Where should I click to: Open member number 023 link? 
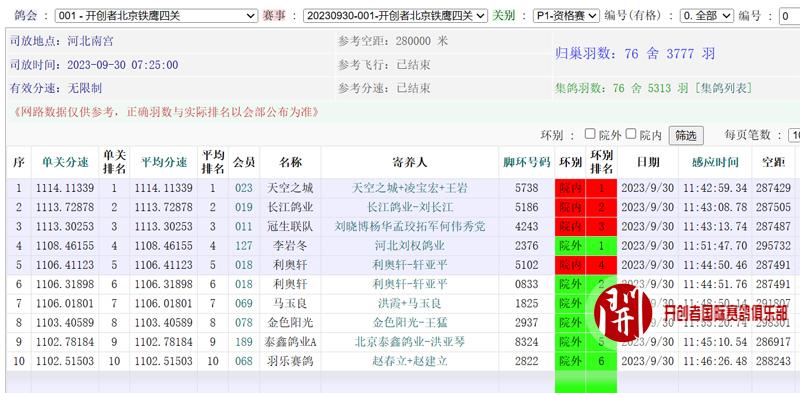pos(244,188)
